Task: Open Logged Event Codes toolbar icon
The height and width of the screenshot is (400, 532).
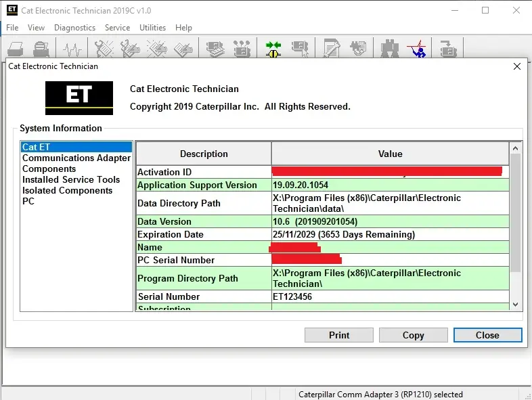Action: (x=183, y=49)
